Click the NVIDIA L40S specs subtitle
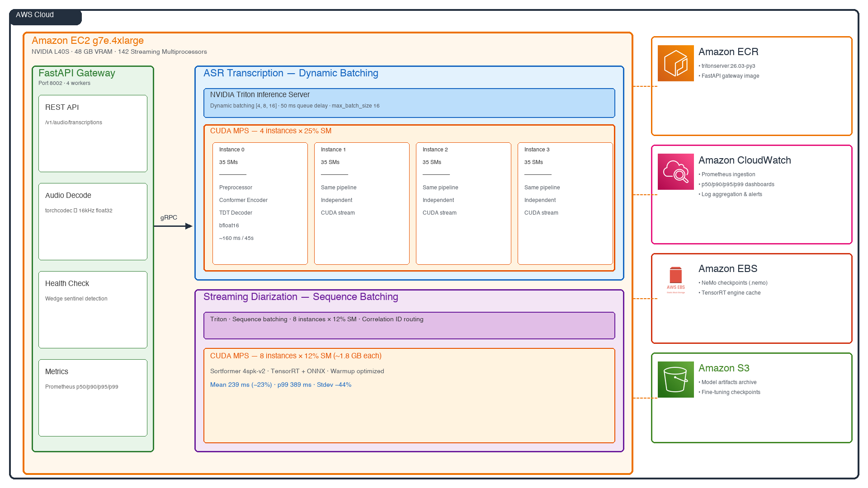This screenshot has height=488, width=868. click(x=119, y=52)
